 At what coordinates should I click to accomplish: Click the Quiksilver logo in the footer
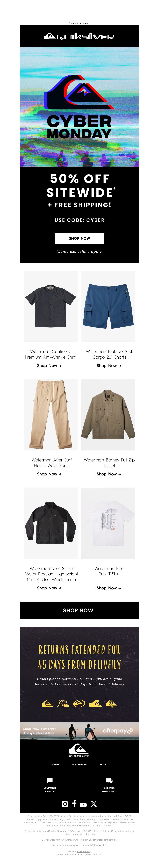(x=79, y=750)
